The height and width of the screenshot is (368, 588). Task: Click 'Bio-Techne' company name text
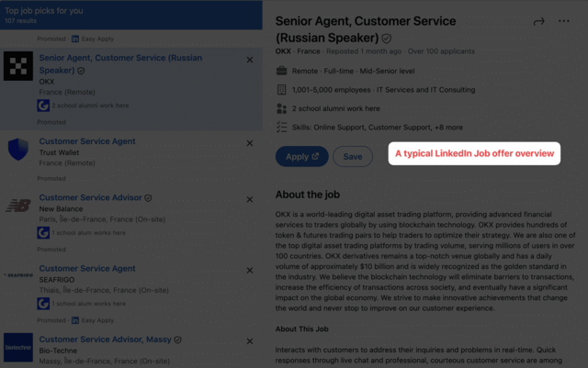tap(58, 351)
